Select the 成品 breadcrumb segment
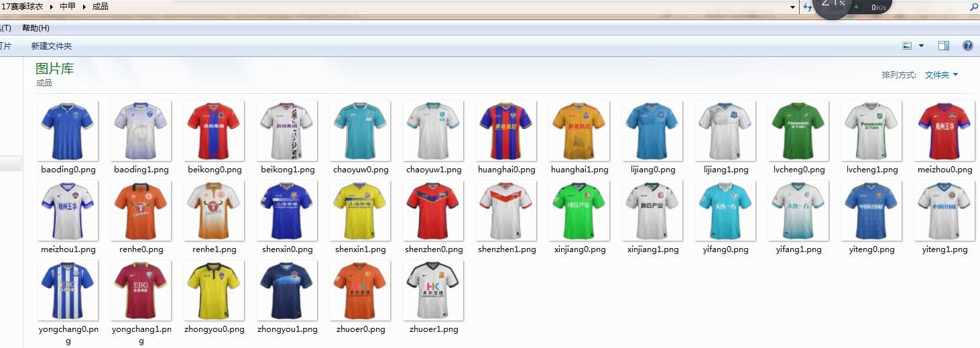 point(101,7)
